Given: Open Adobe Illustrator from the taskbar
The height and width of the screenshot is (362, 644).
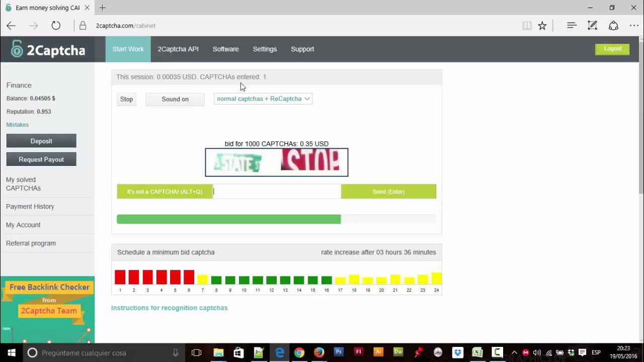Looking at the screenshot, I should [378, 352].
